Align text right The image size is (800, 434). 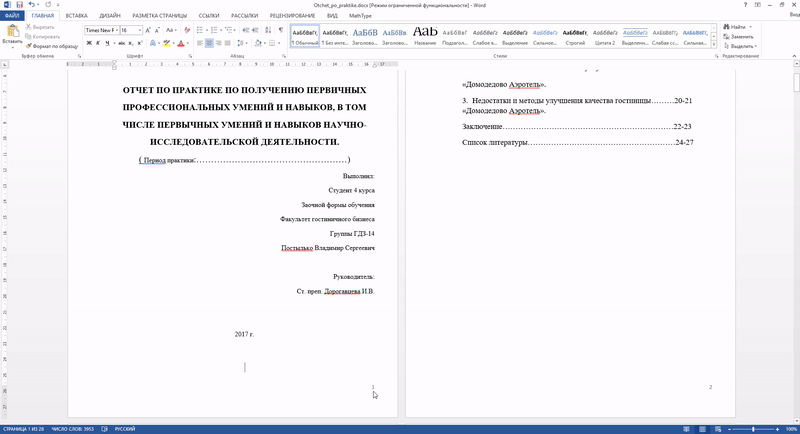coord(218,43)
